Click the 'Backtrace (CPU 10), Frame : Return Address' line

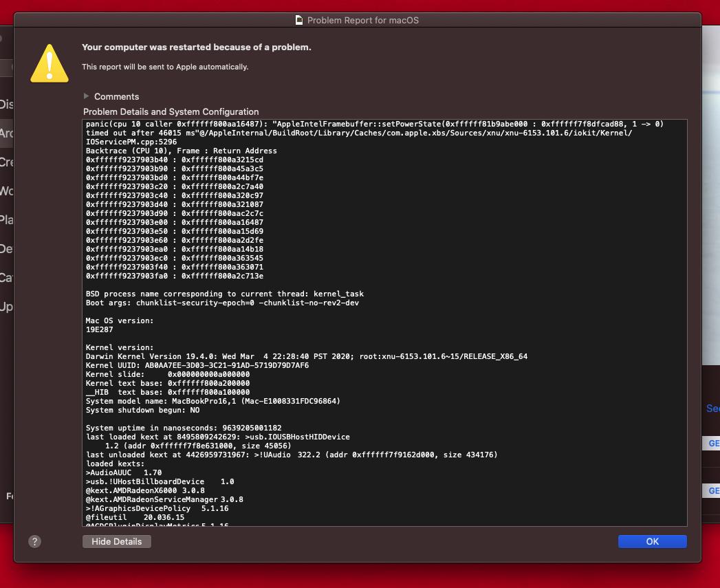point(182,151)
